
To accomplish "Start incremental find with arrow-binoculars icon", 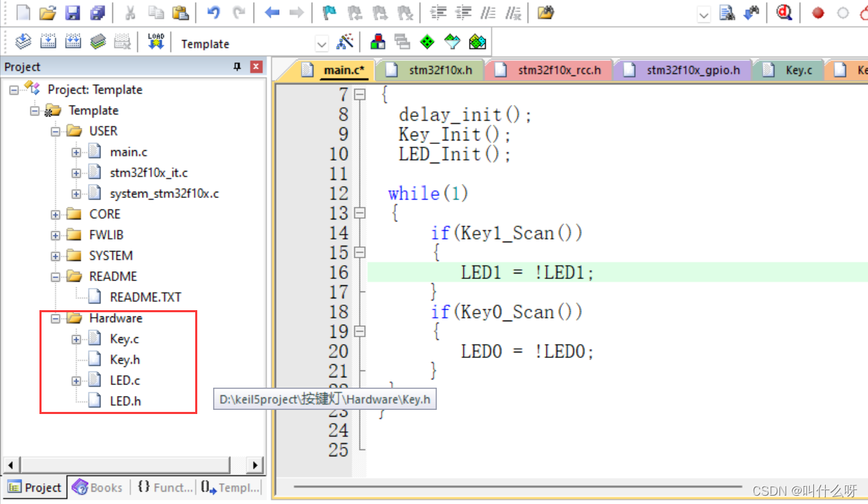I will (752, 12).
